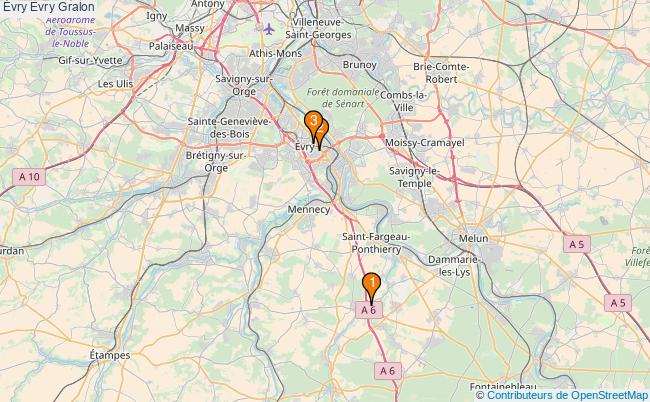Screen dimensions: 650x402
Task: Click the Brie-Comte-Robert label
Action: pyautogui.click(x=441, y=73)
